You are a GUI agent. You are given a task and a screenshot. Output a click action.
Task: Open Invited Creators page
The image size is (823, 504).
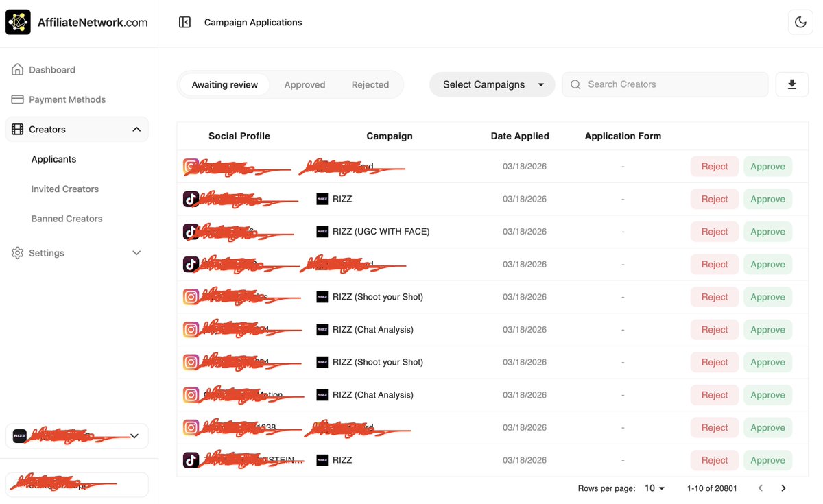click(x=65, y=189)
